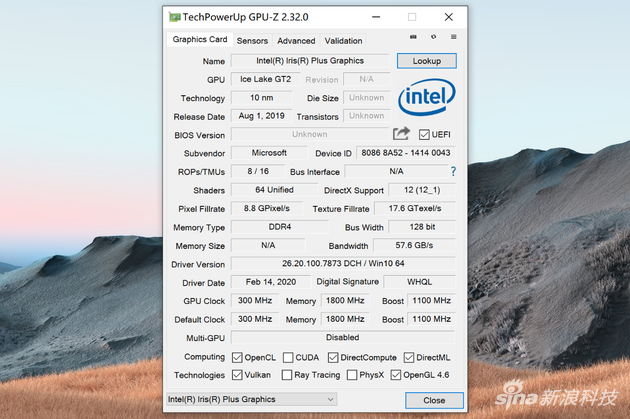This screenshot has width=630, height=419.
Task: Click the BIOS export share icon
Action: coord(401,134)
